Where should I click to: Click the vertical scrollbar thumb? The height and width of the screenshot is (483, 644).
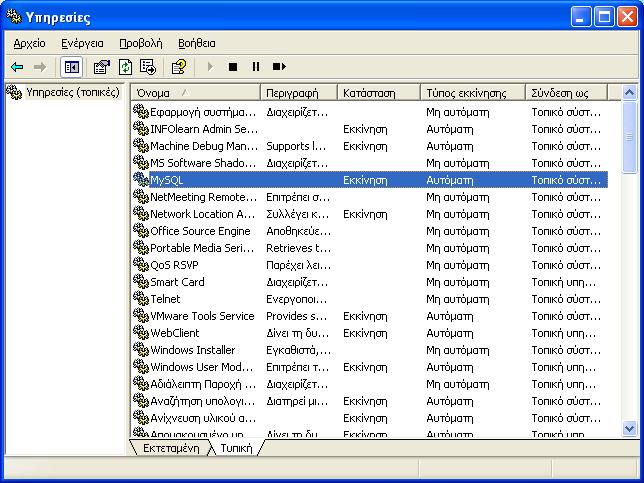point(629,137)
